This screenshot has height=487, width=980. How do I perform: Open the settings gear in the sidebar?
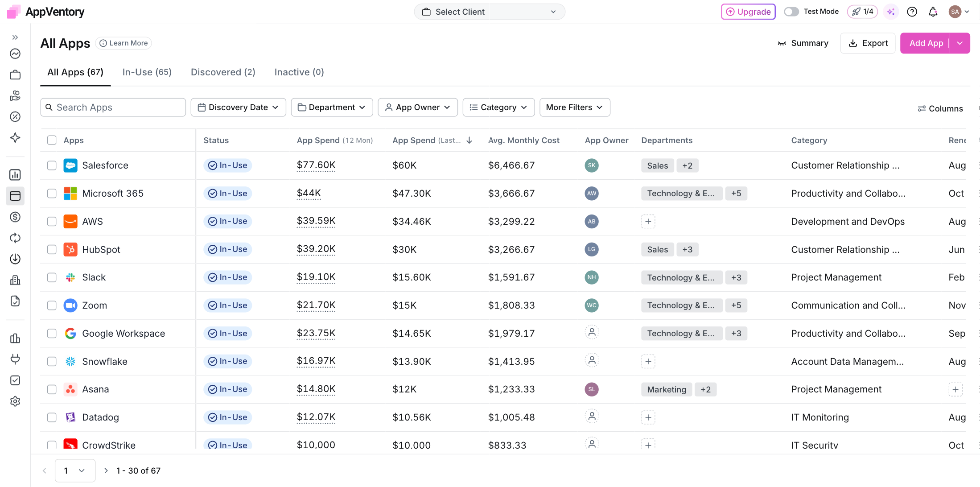15,401
